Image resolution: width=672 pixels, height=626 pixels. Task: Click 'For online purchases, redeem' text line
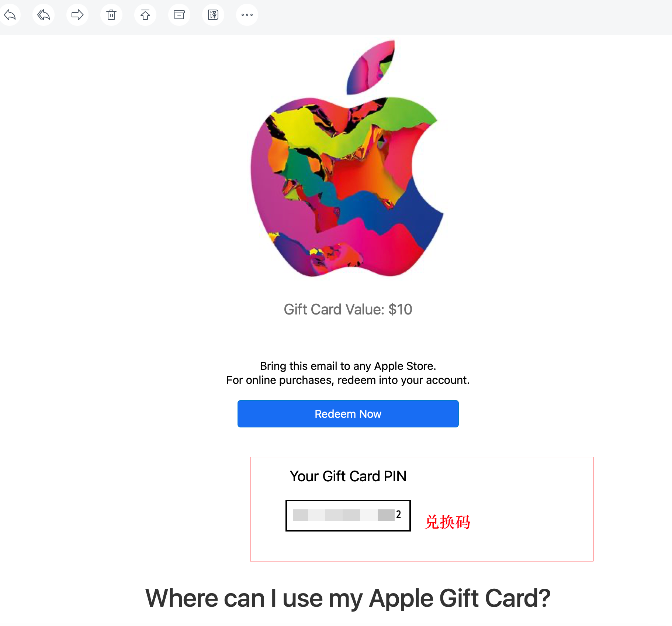click(x=348, y=380)
